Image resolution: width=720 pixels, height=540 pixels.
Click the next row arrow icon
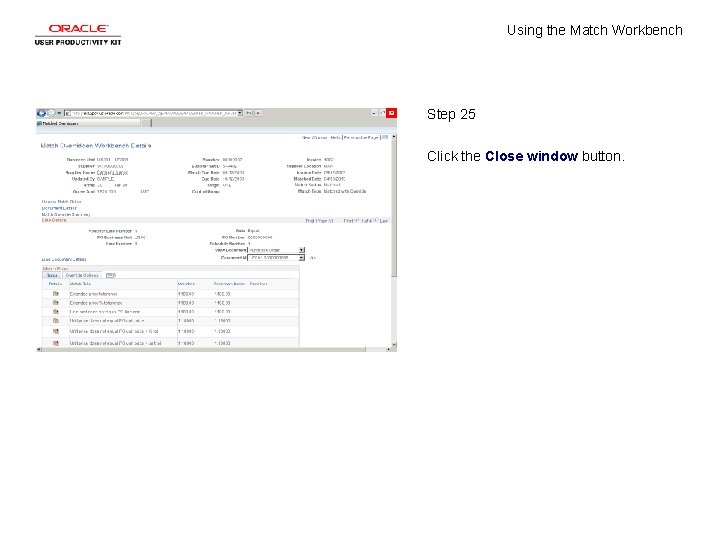point(375,221)
